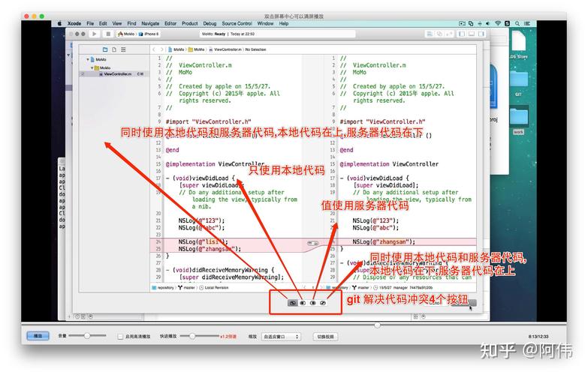The height and width of the screenshot is (375, 588).
Task: Open the Help menu
Action: tap(284, 23)
